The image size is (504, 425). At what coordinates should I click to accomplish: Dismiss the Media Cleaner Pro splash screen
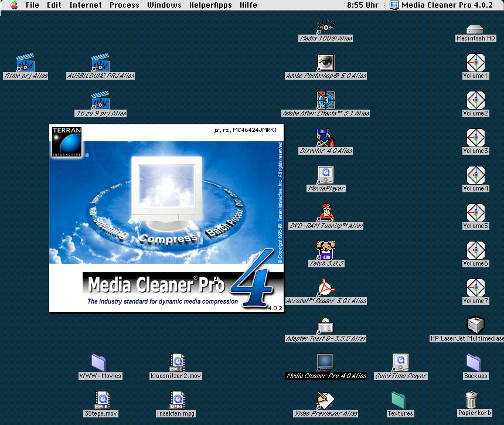point(166,218)
